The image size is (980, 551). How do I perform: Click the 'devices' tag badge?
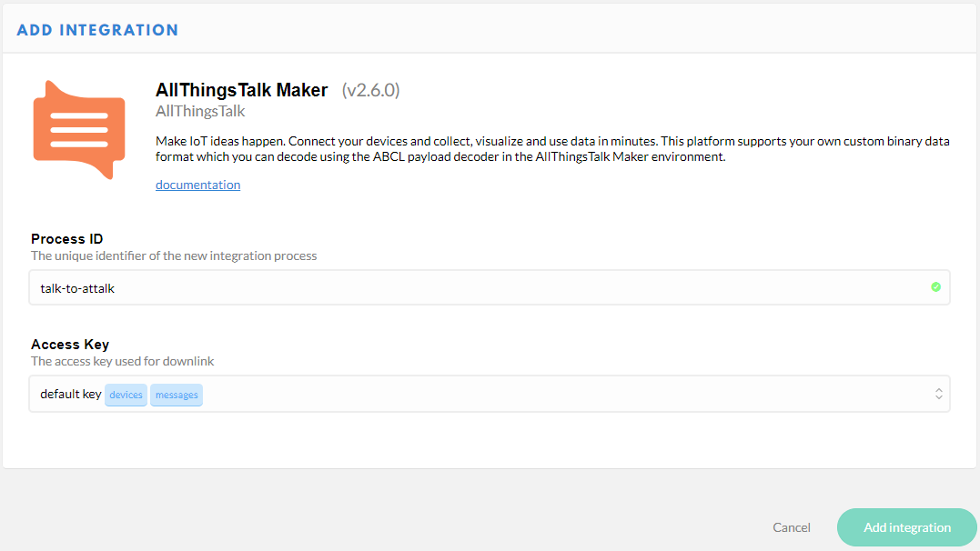pos(126,395)
